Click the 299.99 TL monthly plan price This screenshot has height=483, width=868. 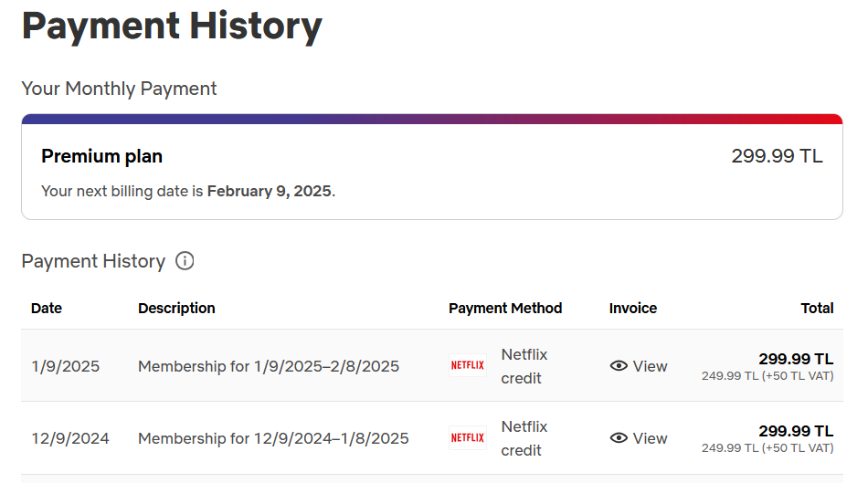(x=777, y=156)
